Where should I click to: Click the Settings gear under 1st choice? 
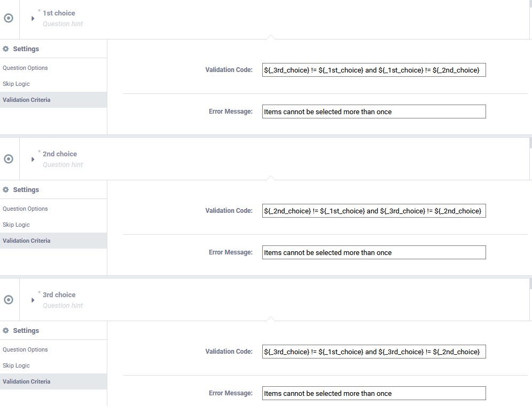click(6, 49)
